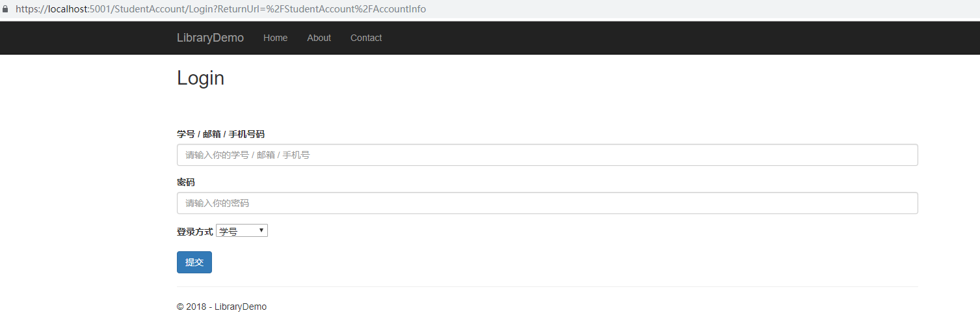The width and height of the screenshot is (980, 328).
Task: Click the Login page heading
Action: click(200, 78)
